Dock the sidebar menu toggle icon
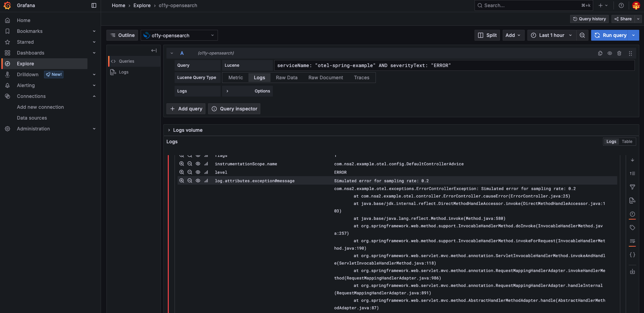This screenshot has width=644, height=313. 94,5
